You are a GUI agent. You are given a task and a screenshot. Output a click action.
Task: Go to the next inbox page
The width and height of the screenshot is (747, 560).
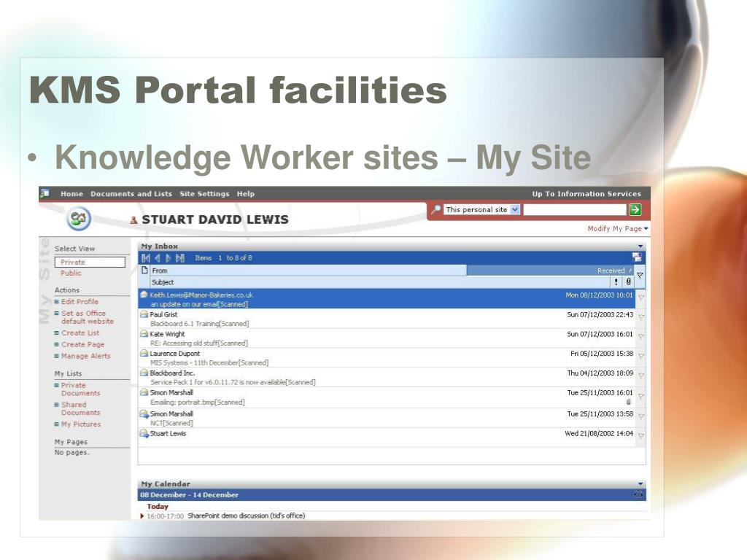tap(169, 258)
